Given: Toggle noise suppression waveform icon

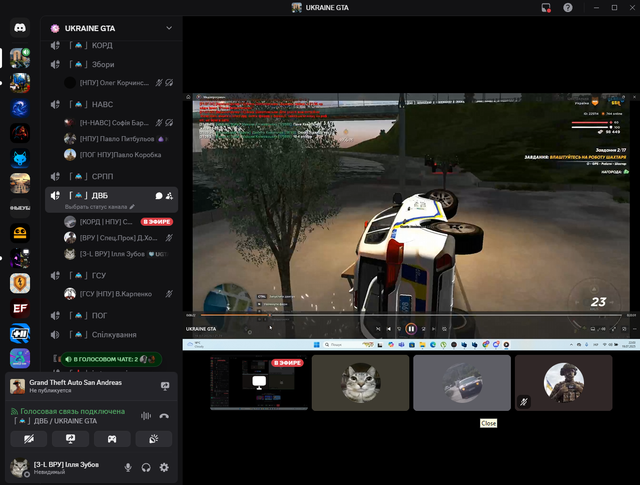Looking at the screenshot, I should (x=146, y=416).
